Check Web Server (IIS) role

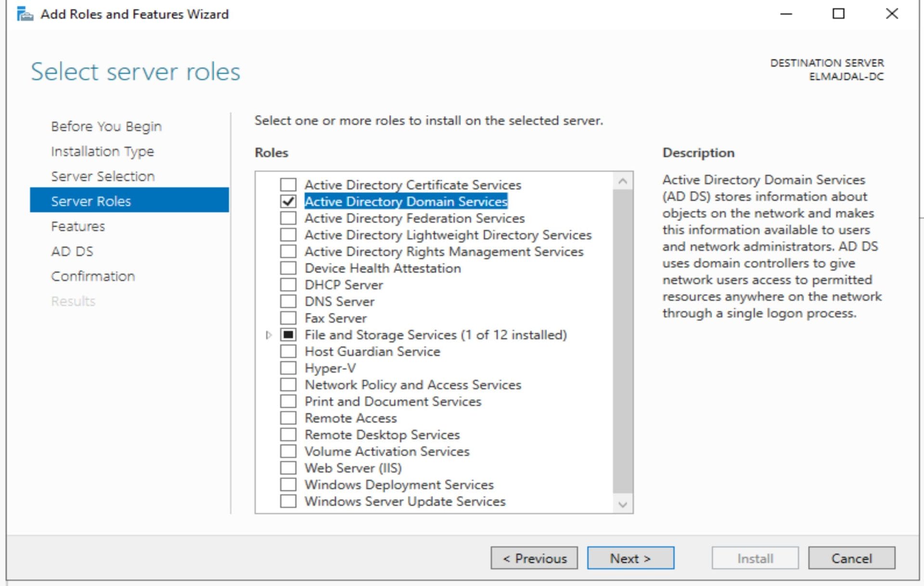[288, 468]
